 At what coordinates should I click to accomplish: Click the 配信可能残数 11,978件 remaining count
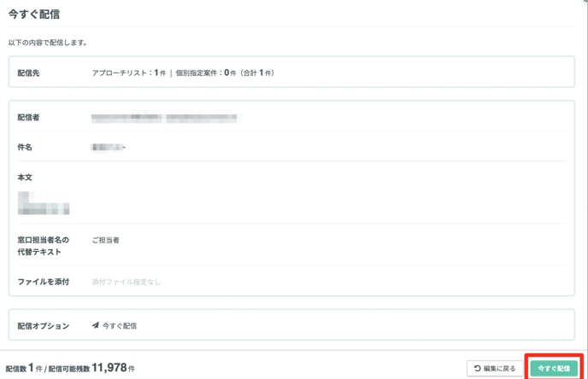[x=92, y=368]
